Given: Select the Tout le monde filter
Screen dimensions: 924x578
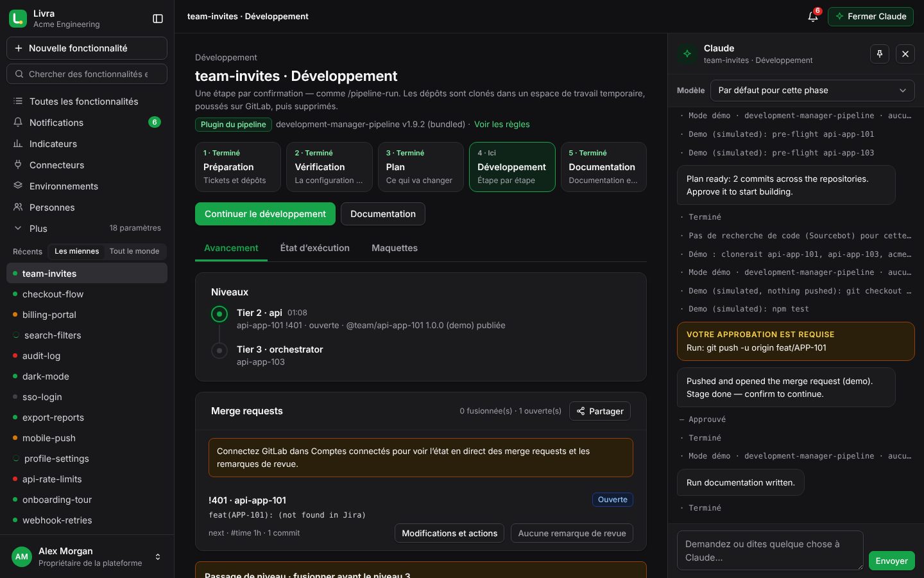Looking at the screenshot, I should (134, 251).
